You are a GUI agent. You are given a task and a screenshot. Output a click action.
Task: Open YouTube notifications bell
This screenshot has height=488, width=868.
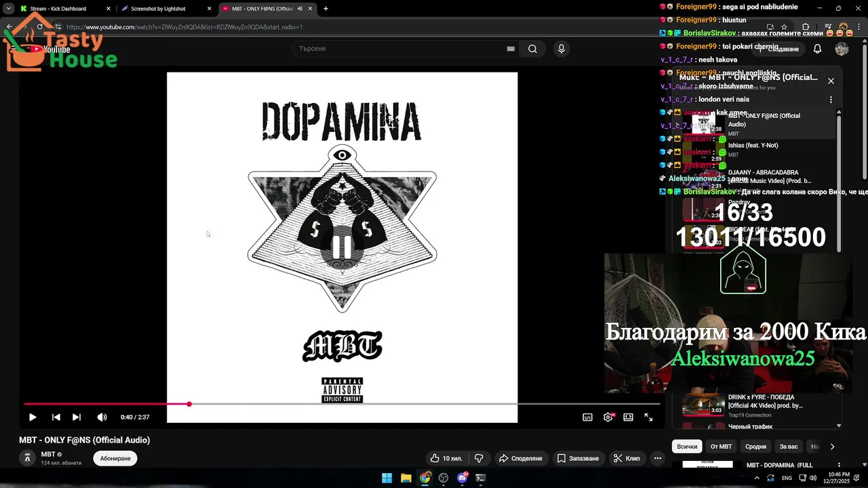pyautogui.click(x=818, y=49)
